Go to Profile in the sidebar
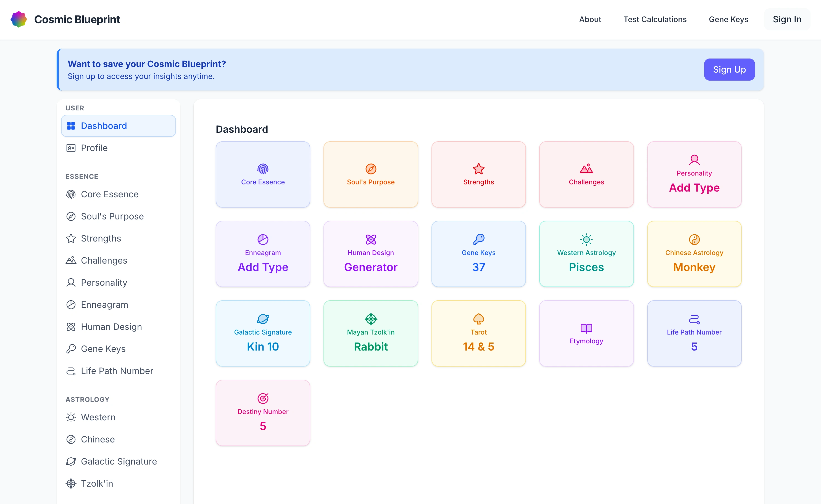 [119, 148]
